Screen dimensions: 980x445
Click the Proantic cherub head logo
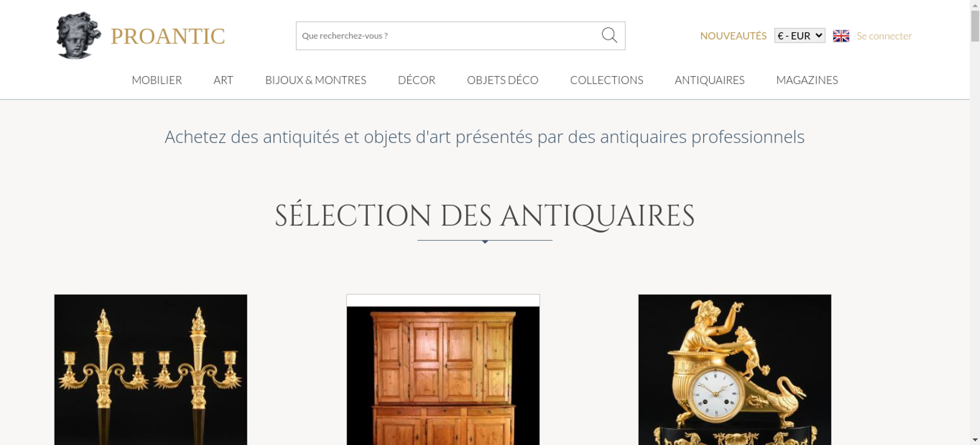(78, 36)
